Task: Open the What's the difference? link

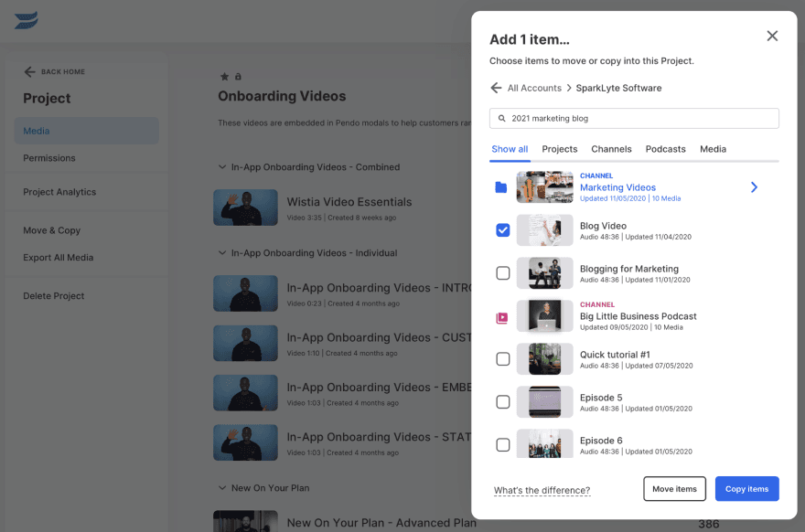Action: click(542, 491)
